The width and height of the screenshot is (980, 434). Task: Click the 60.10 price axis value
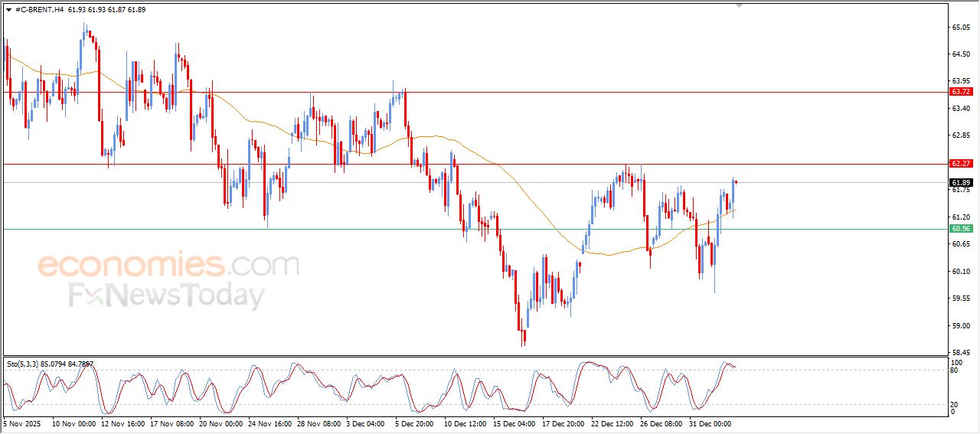(961, 272)
